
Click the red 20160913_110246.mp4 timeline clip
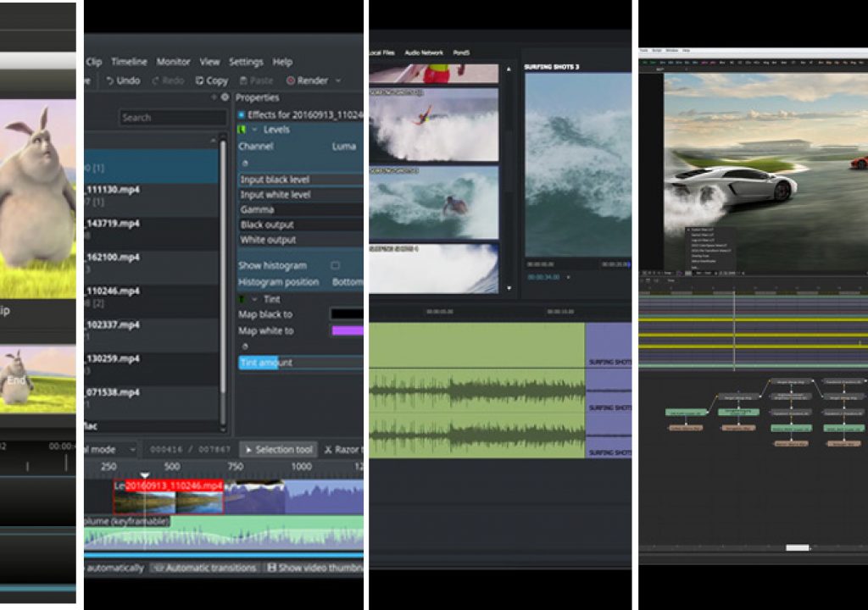pos(169,496)
